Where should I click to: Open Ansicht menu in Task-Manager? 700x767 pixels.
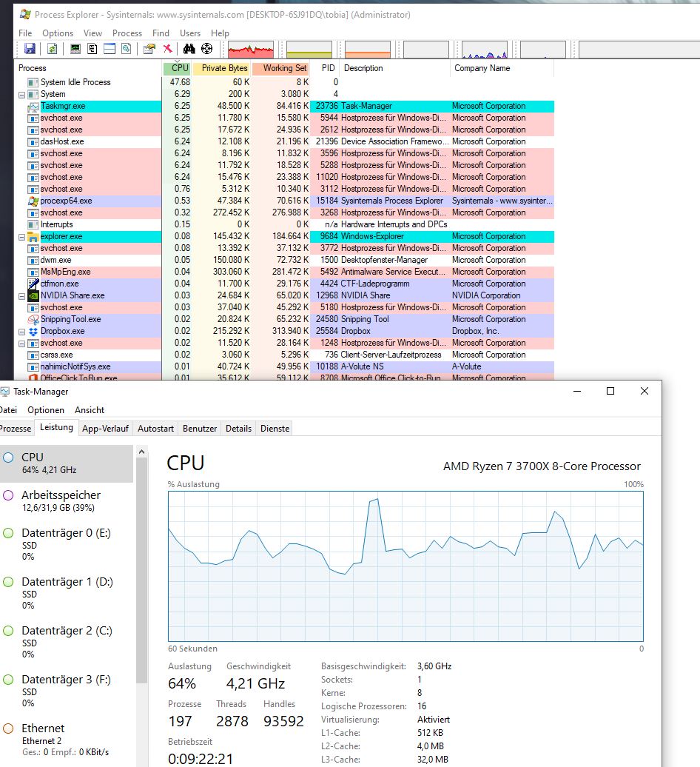(90, 410)
